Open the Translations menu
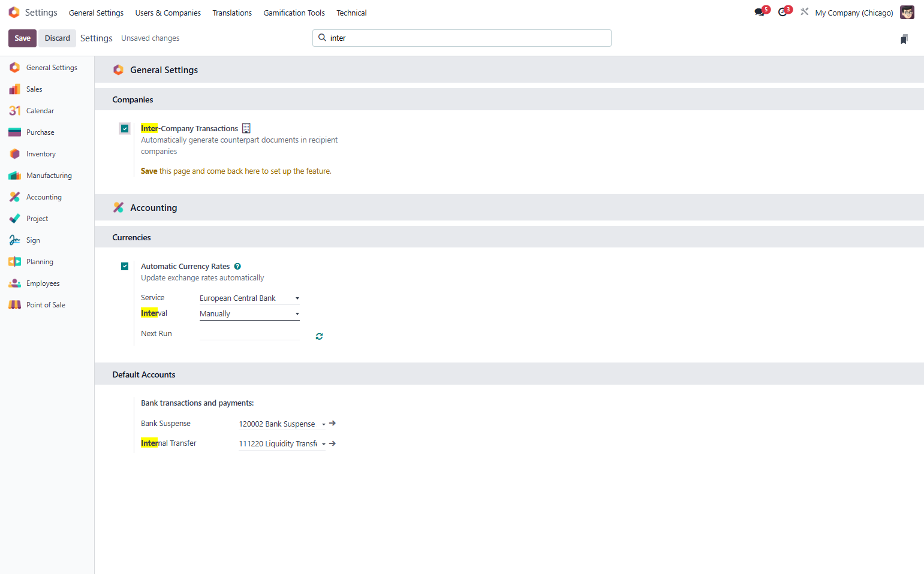This screenshot has width=924, height=574. point(232,13)
